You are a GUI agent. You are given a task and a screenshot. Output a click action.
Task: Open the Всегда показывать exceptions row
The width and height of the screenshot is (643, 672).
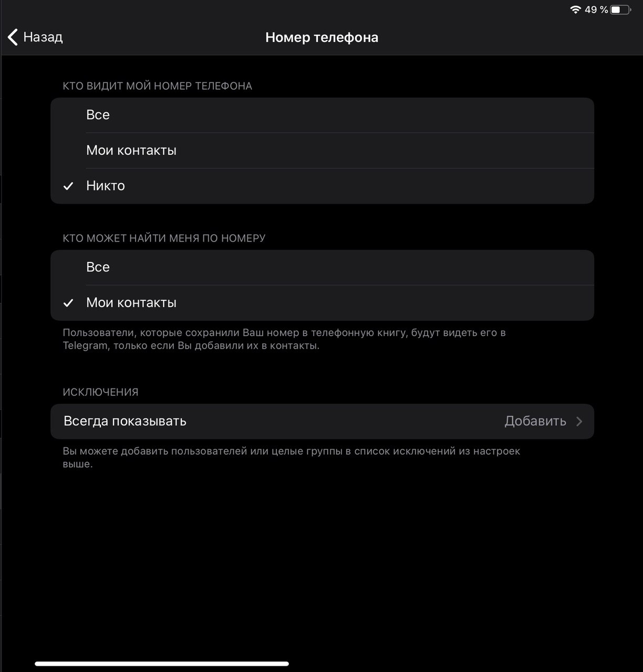(322, 421)
